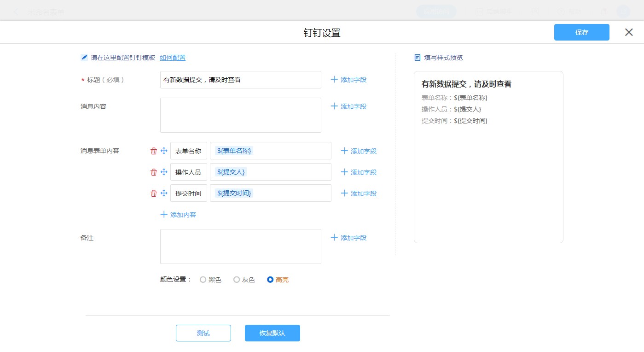
Task: Click move handle icon for 操作人员 row
Action: (164, 172)
